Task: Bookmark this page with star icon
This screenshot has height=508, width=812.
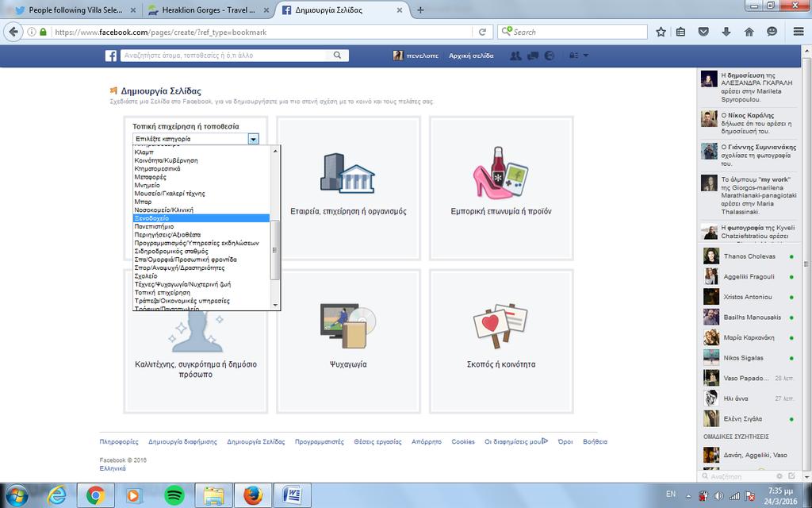Action: coord(661,32)
